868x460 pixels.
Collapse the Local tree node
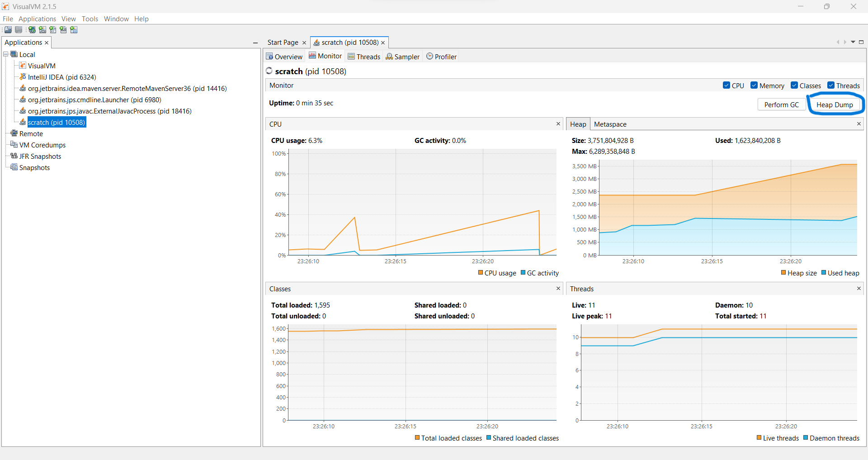(6, 54)
